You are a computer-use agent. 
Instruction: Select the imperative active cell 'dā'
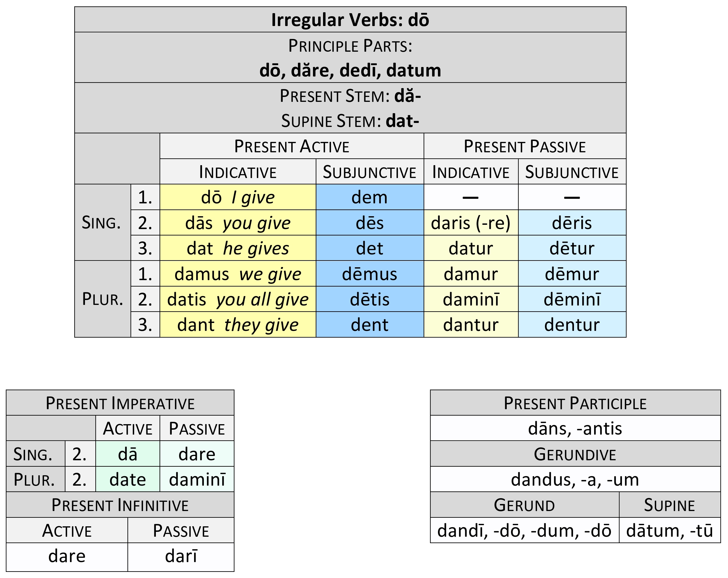(128, 454)
